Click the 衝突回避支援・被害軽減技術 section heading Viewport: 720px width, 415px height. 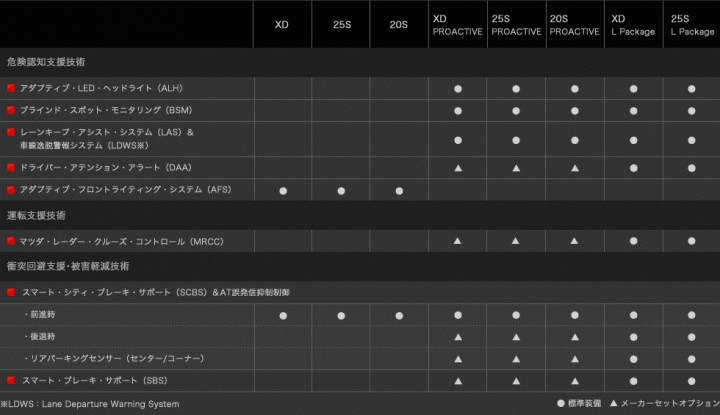(x=68, y=266)
